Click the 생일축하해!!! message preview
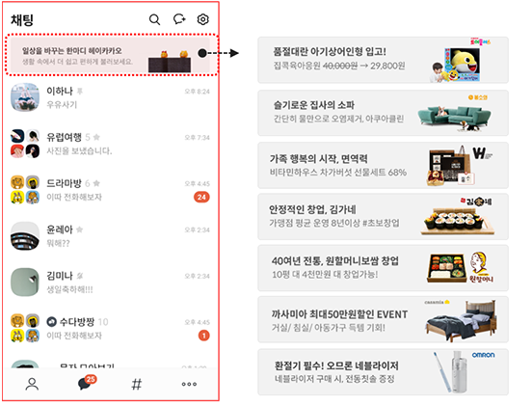Image resolution: width=532 pixels, height=405 pixels. (x=69, y=289)
